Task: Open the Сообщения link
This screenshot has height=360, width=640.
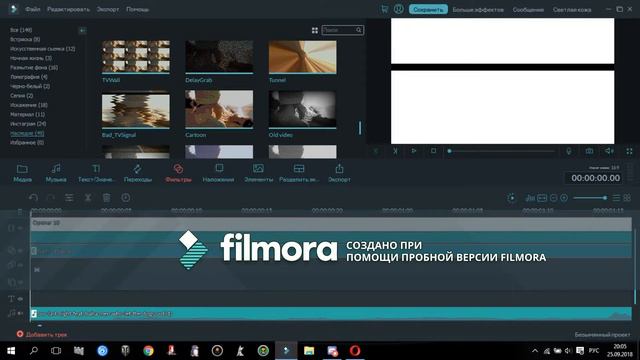Action: pos(528,9)
